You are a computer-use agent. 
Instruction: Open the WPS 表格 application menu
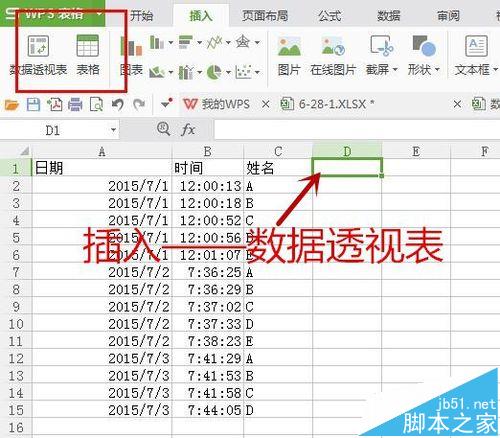coord(53,14)
